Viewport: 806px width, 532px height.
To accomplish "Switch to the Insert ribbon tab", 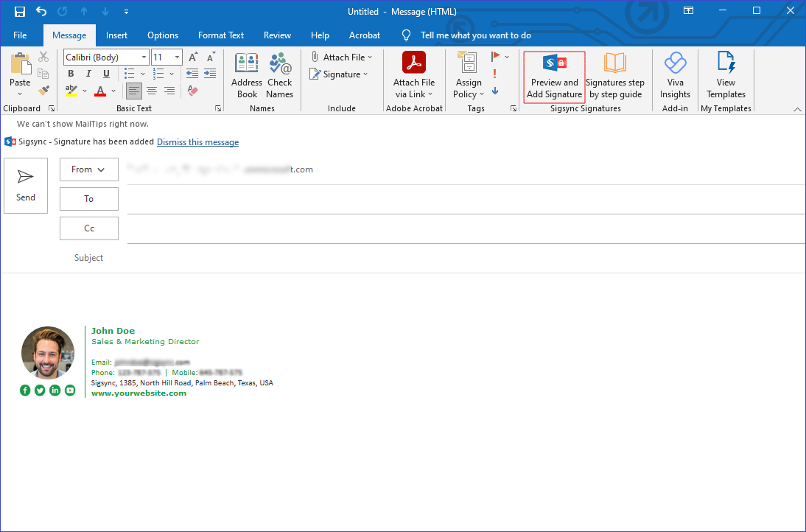I will click(116, 35).
